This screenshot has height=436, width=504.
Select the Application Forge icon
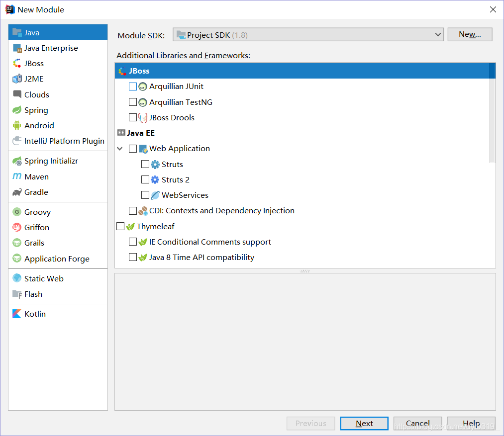tap(17, 259)
